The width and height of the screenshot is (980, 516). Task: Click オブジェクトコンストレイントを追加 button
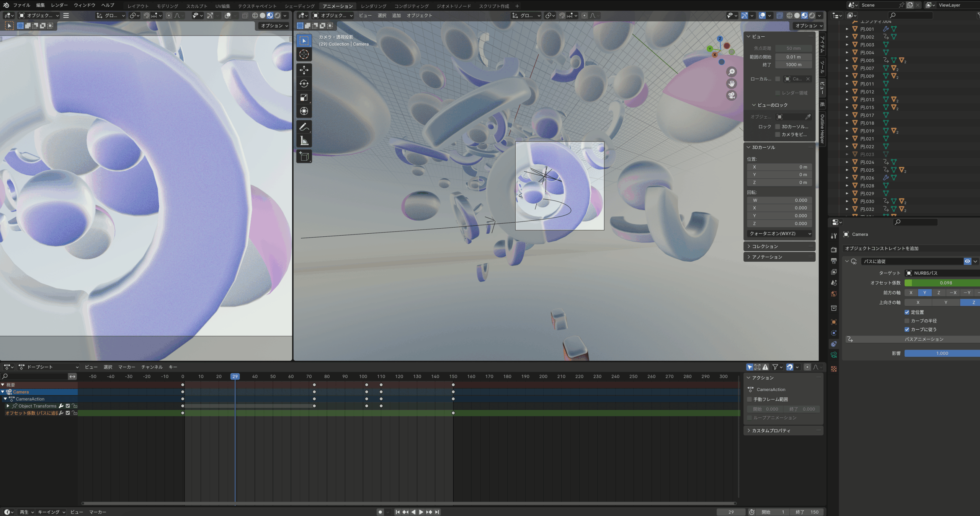click(x=882, y=248)
